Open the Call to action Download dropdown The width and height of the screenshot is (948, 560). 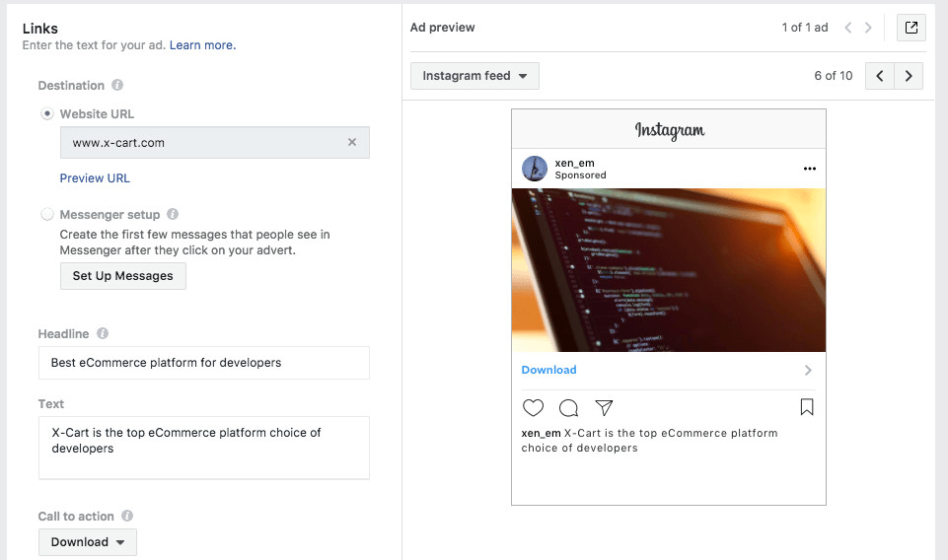[88, 542]
